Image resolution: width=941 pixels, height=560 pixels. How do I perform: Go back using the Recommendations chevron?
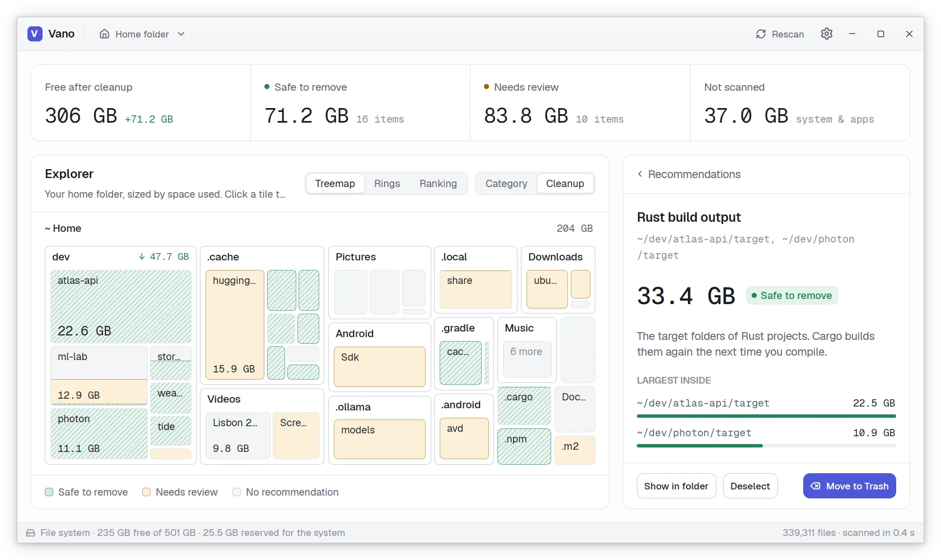[x=640, y=174]
